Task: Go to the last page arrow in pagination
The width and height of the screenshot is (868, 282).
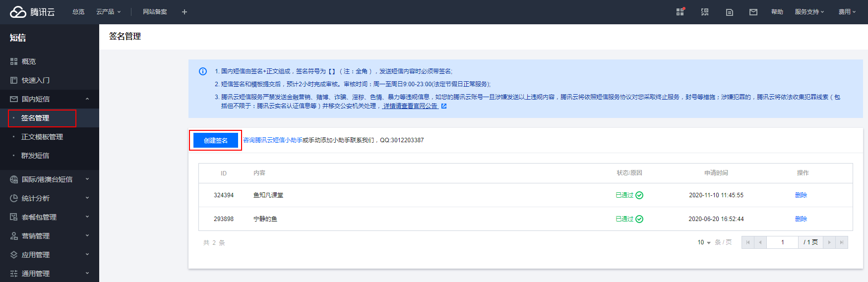Action: click(x=841, y=242)
